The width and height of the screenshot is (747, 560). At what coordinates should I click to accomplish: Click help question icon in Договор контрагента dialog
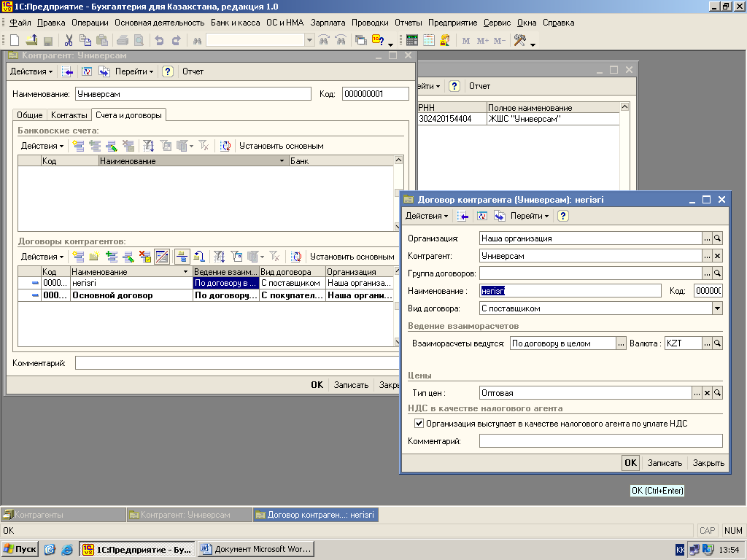pyautogui.click(x=562, y=216)
